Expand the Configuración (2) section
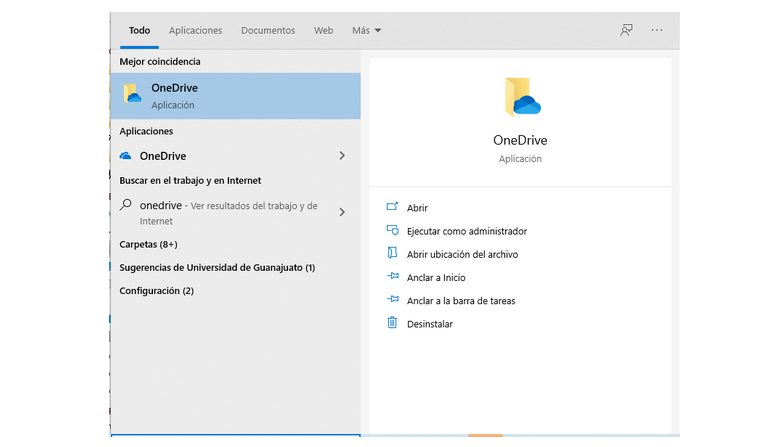This screenshot has width=769, height=447. 156,290
